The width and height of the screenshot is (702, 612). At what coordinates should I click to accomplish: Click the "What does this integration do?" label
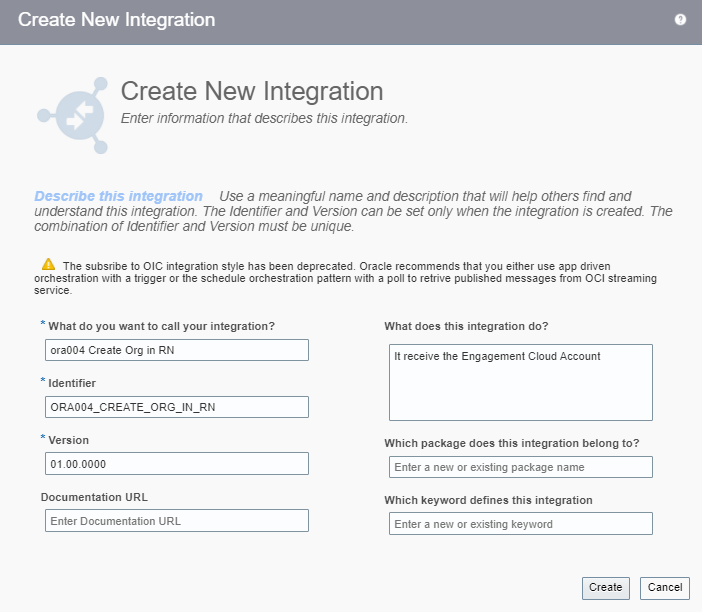coord(466,327)
